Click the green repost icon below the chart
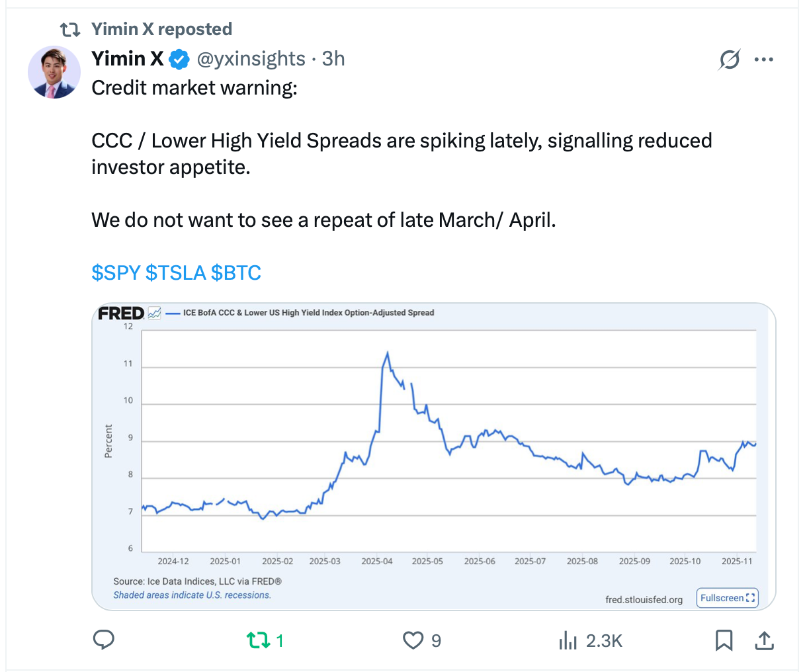Screen dimensions: 807x672 tap(257, 640)
